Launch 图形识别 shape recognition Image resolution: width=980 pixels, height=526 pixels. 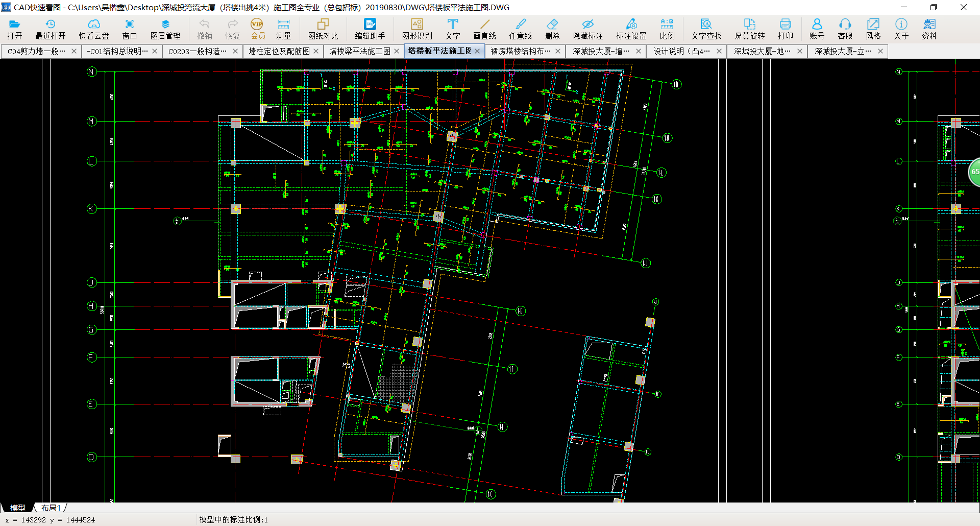[x=417, y=29]
